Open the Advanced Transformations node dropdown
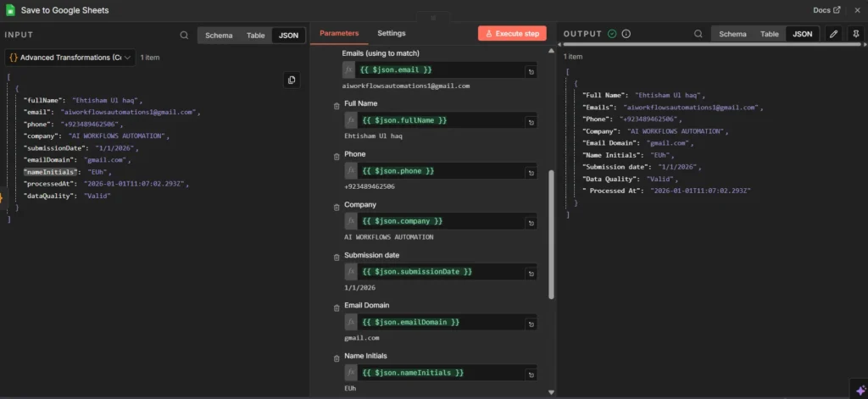The width and height of the screenshot is (868, 399). (x=70, y=58)
